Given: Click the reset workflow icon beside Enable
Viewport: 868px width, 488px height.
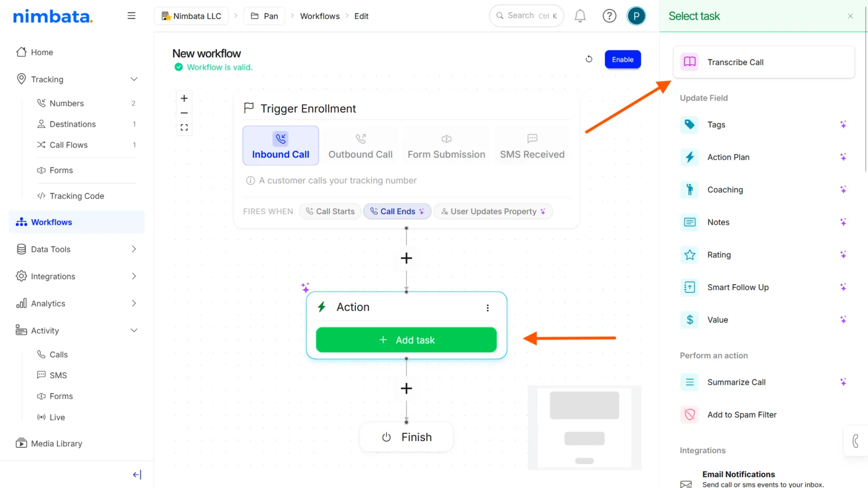Looking at the screenshot, I should coord(589,59).
